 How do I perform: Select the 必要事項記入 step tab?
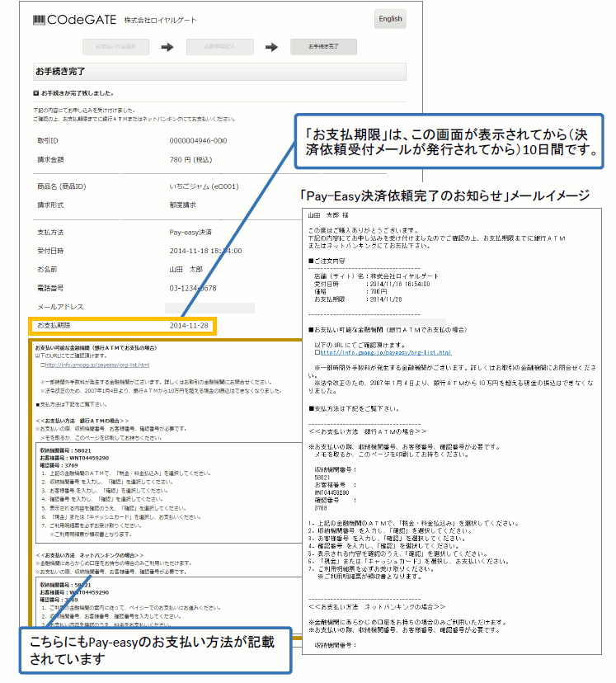tap(219, 47)
